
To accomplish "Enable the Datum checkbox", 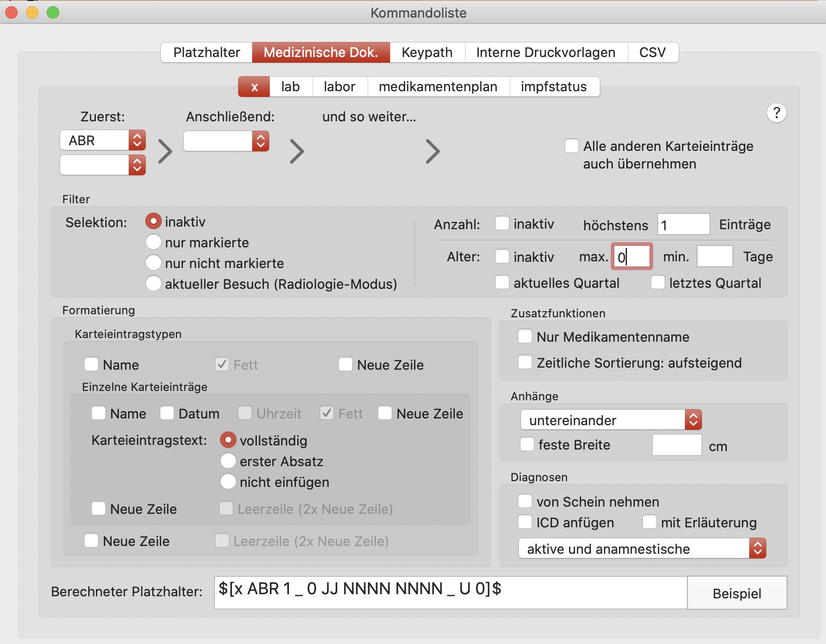I will (167, 413).
